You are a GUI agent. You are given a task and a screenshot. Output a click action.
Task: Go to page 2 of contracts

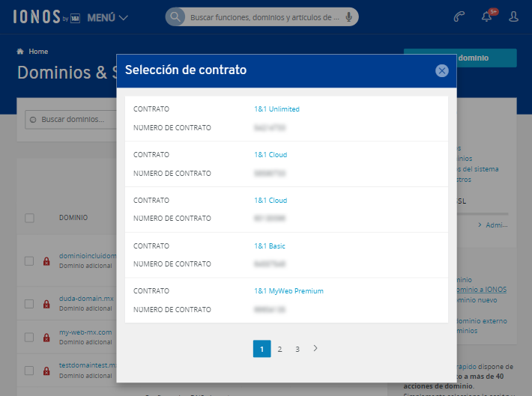(279, 349)
